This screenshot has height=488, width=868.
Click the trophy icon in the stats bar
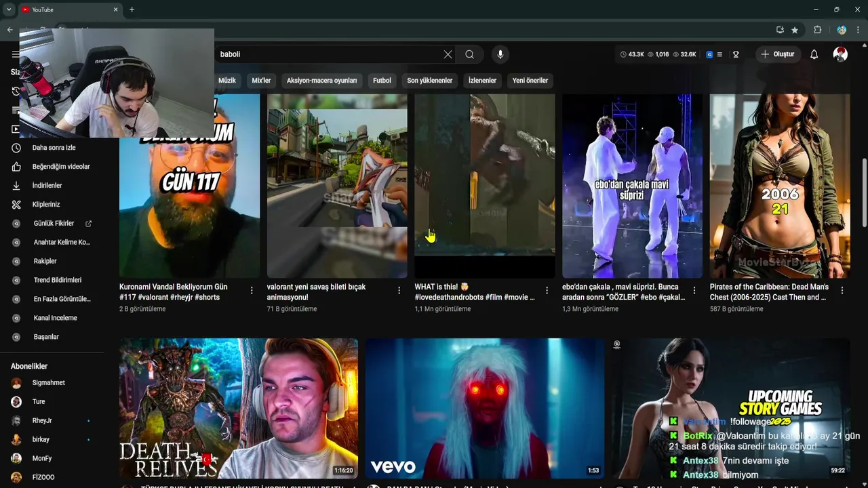(x=736, y=54)
